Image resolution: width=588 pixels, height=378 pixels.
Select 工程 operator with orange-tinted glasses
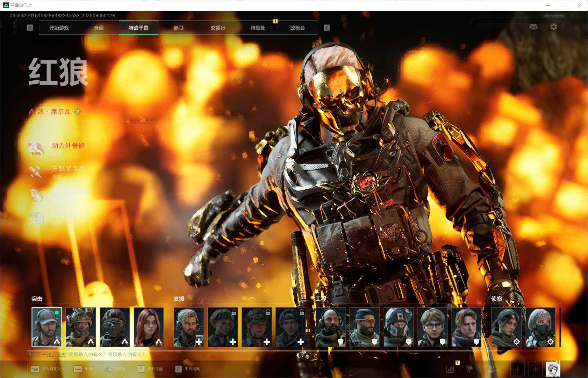point(365,327)
